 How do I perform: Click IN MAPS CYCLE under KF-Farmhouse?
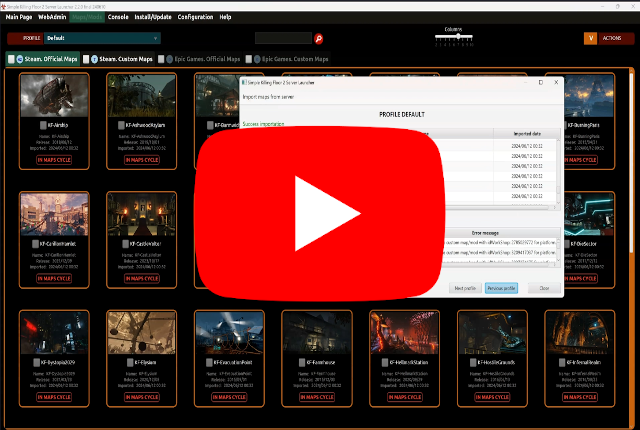pos(317,397)
